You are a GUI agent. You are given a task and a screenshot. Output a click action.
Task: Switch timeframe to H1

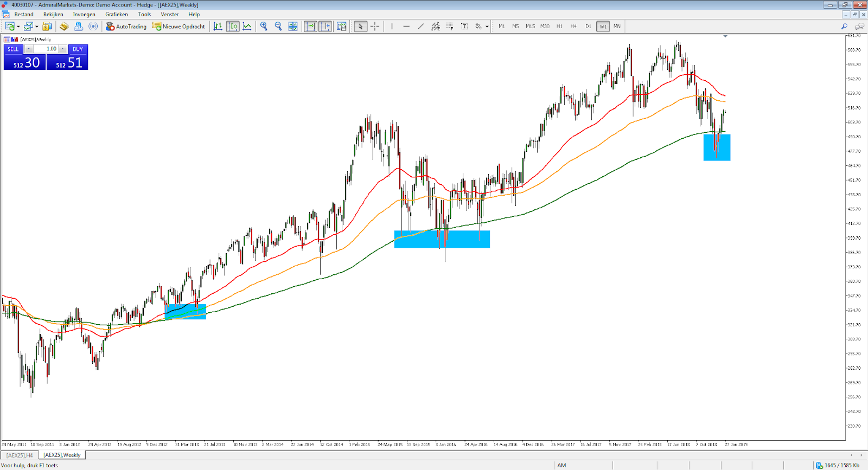point(559,26)
